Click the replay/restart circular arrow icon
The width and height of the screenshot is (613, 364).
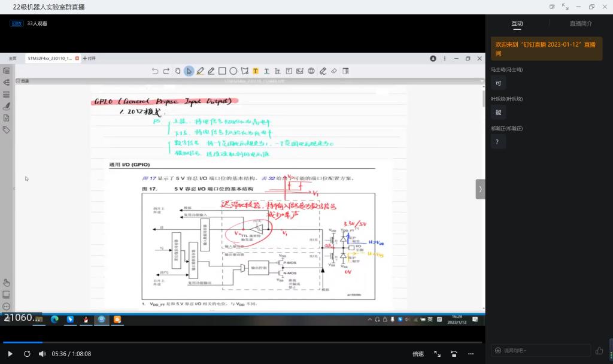click(x=27, y=354)
